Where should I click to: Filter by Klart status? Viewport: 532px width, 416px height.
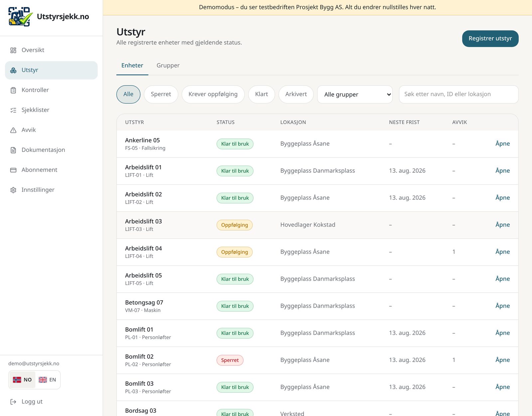[262, 95]
